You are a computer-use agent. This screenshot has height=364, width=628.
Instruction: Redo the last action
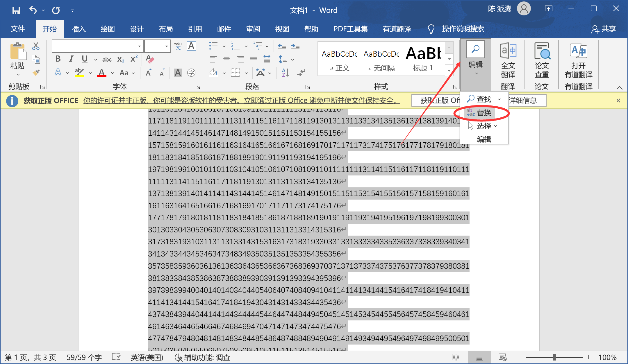coord(56,10)
